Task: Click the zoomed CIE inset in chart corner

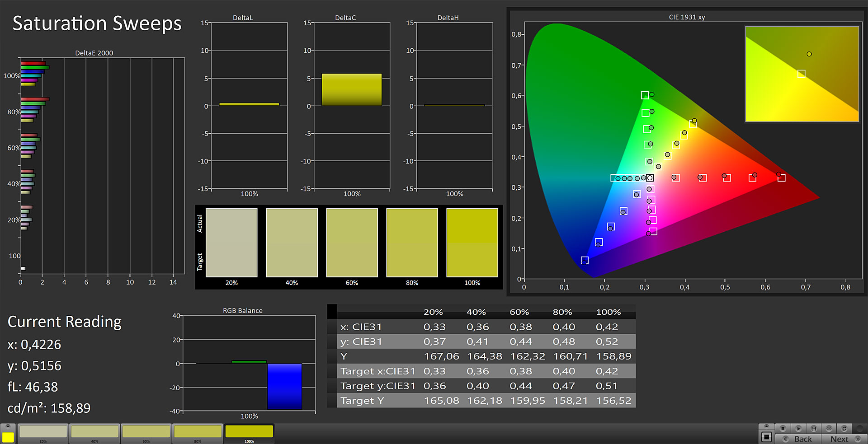Action: (x=802, y=74)
